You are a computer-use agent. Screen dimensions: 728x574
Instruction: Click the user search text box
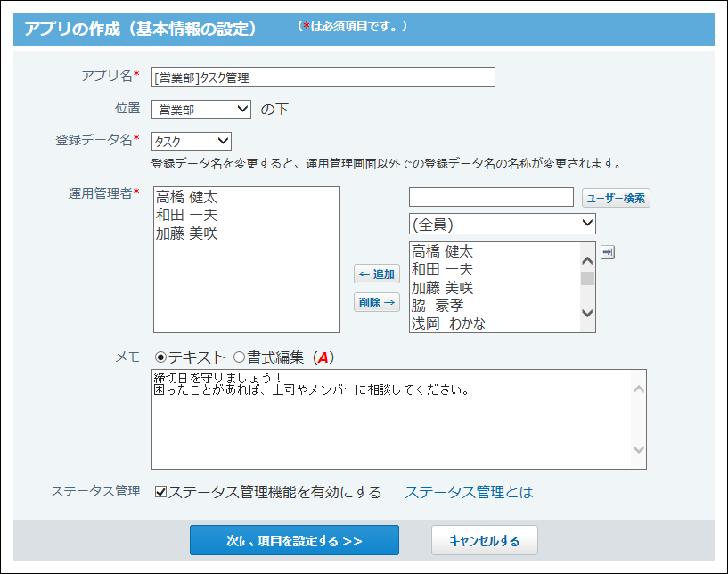(491, 197)
